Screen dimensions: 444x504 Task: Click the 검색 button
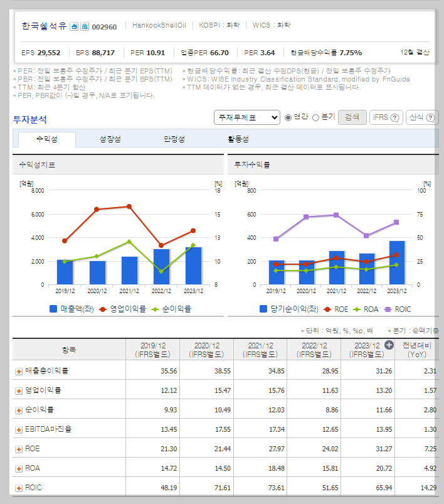click(352, 117)
